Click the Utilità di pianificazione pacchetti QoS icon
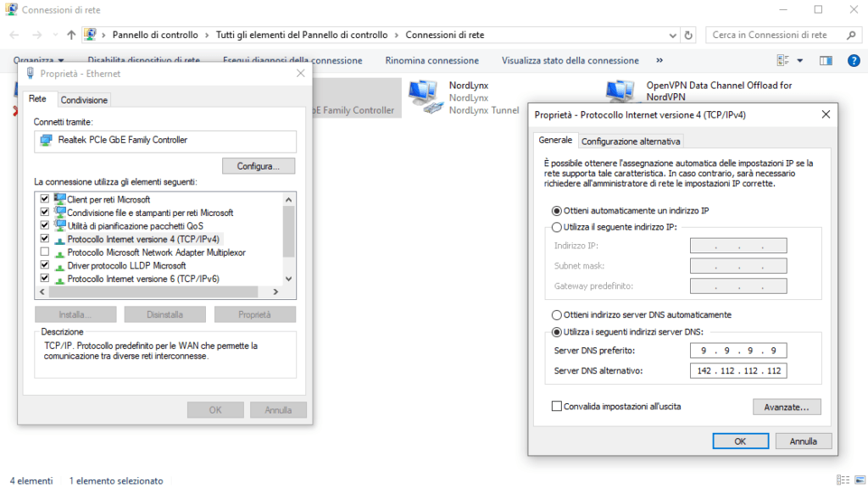The height and width of the screenshot is (488, 868). (x=60, y=225)
